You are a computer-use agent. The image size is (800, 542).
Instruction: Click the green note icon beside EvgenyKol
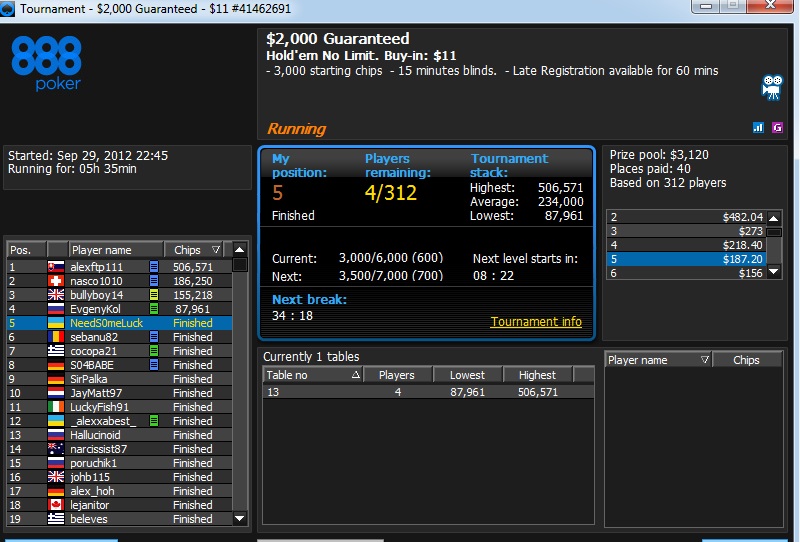click(154, 309)
